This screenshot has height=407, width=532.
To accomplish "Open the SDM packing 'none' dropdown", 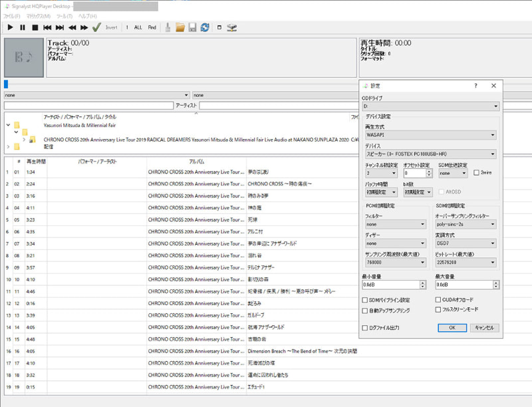I will click(453, 173).
